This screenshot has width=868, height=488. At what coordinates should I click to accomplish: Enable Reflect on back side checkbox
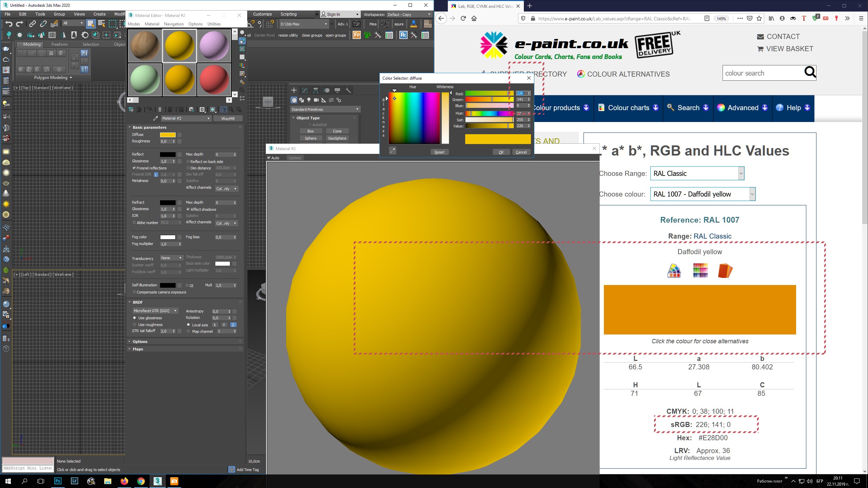188,162
